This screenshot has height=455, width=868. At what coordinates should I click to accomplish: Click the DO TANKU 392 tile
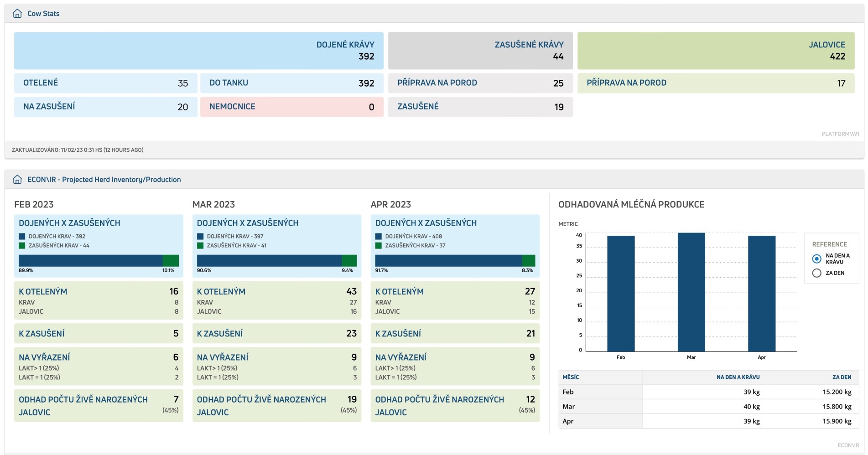[292, 83]
